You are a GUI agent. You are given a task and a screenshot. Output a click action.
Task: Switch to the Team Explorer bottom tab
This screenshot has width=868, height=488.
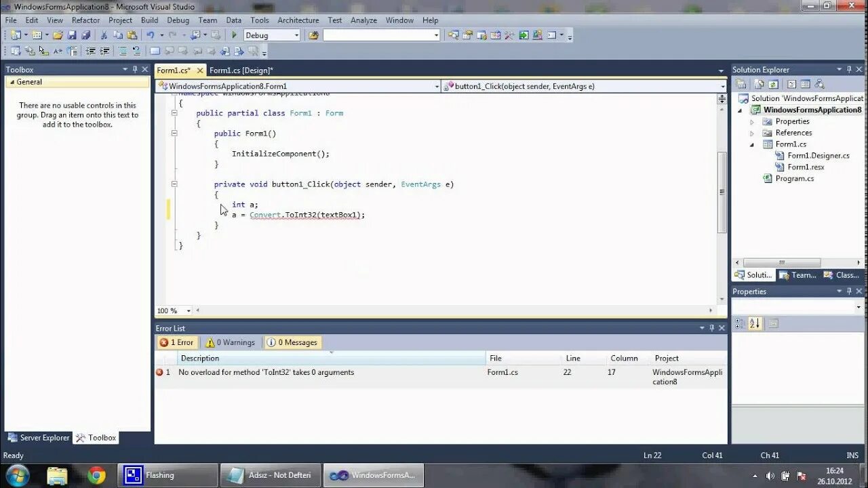[x=797, y=275]
